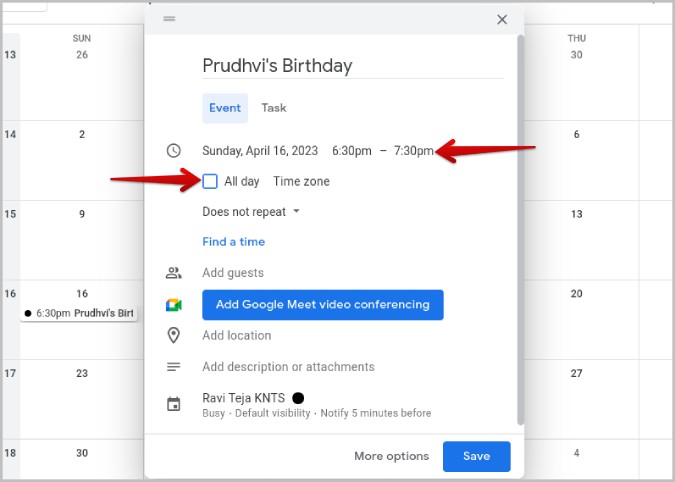Select the Event tab
The height and width of the screenshot is (482, 675).
[x=225, y=108]
